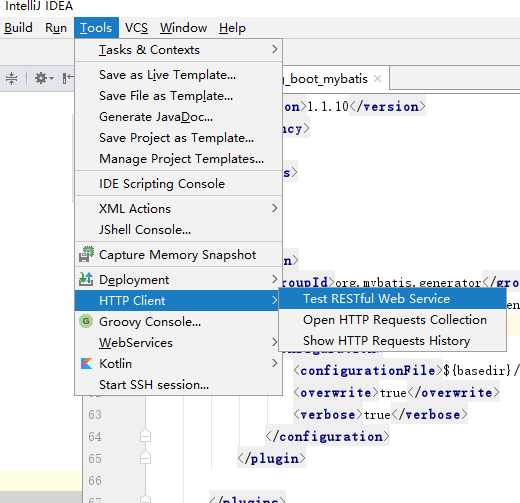This screenshot has width=520, height=503.
Task: Select the HTTP Client menu entry
Action: [x=177, y=301]
